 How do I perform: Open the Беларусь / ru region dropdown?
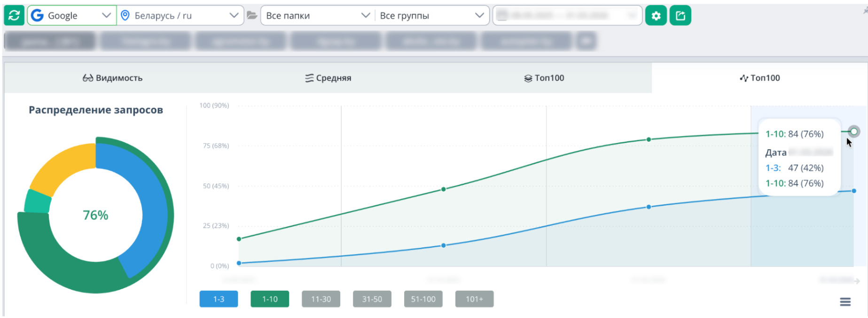pyautogui.click(x=234, y=16)
